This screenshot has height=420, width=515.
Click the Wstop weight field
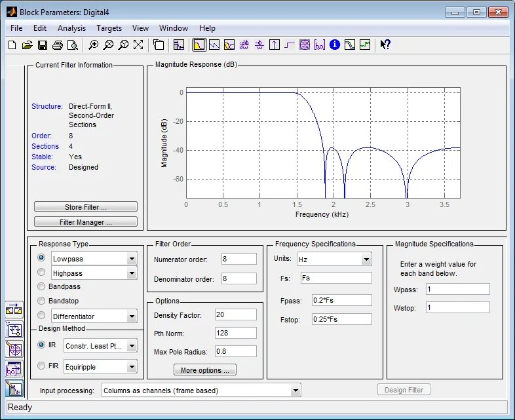click(458, 307)
